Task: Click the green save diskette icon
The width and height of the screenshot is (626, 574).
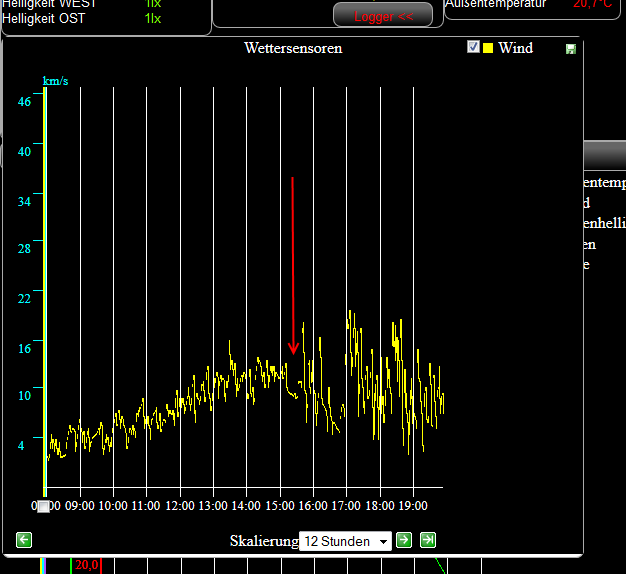Action: pyautogui.click(x=570, y=49)
